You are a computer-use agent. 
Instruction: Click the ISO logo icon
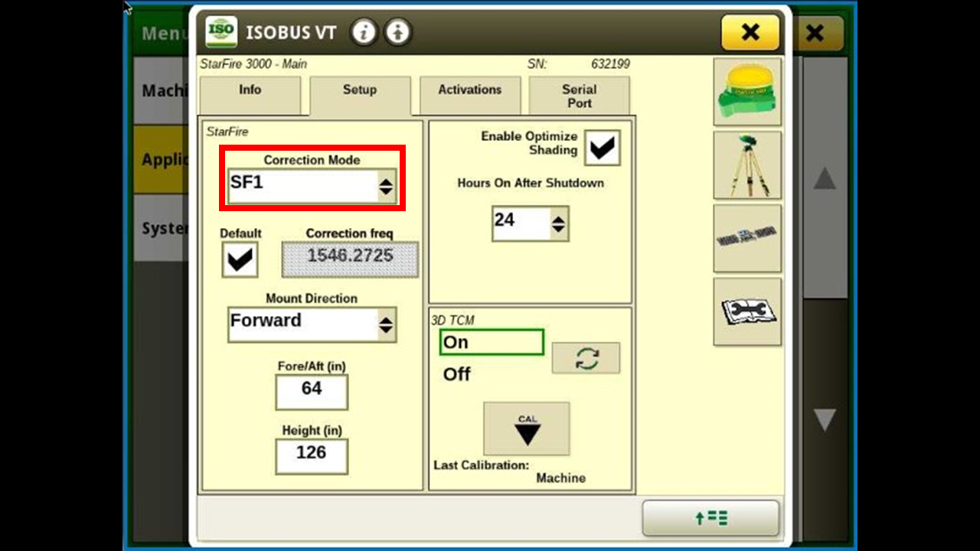pos(221,32)
